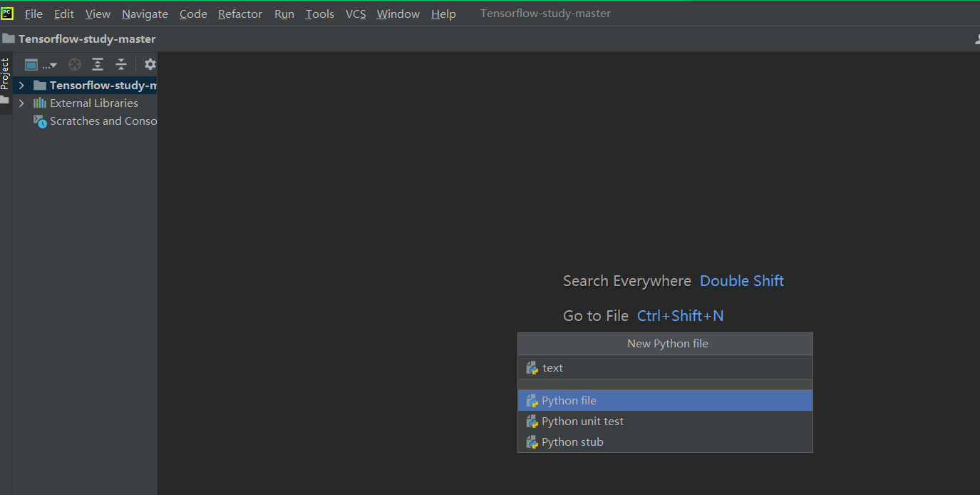Image resolution: width=980 pixels, height=495 pixels.
Task: Open the project view mode dropdown
Action: pos(41,65)
